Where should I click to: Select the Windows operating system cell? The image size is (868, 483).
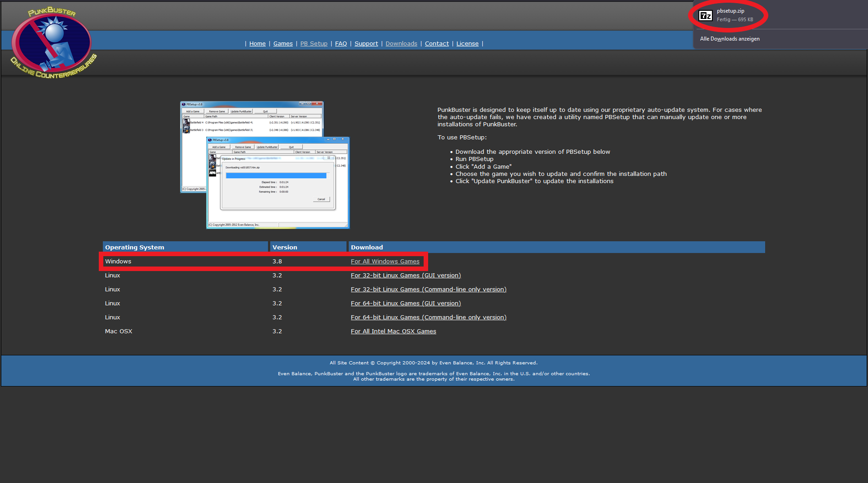[x=118, y=262]
